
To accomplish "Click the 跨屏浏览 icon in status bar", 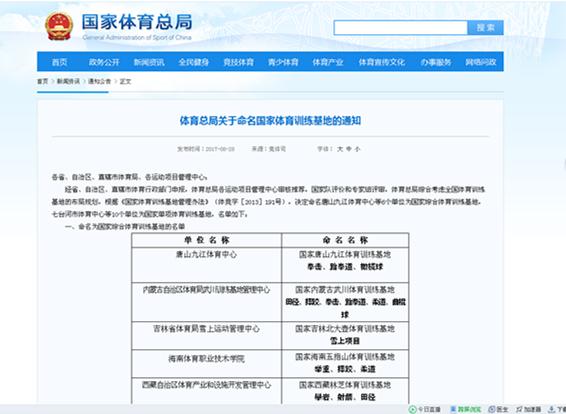I will (453, 409).
